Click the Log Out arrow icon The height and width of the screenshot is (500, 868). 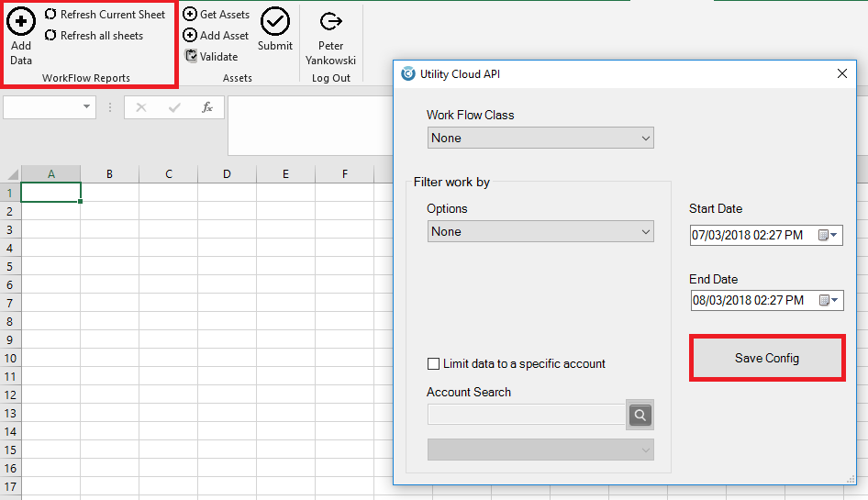tap(330, 22)
